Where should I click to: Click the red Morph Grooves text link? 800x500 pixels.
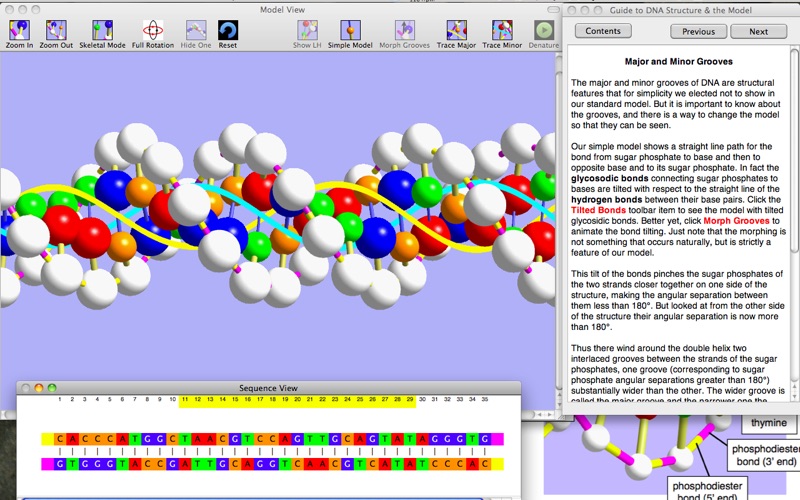click(736, 220)
